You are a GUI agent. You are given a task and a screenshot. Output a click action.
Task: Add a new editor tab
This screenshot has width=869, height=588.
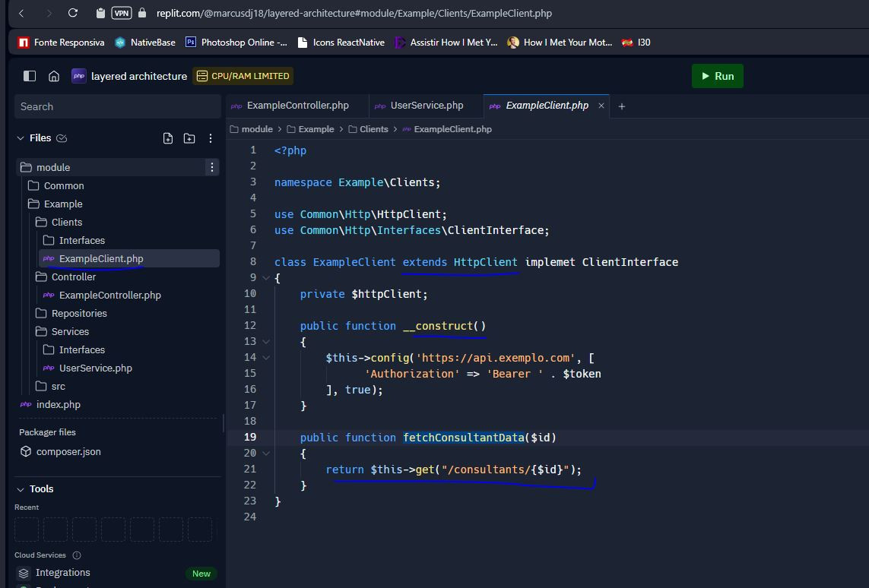tap(621, 106)
